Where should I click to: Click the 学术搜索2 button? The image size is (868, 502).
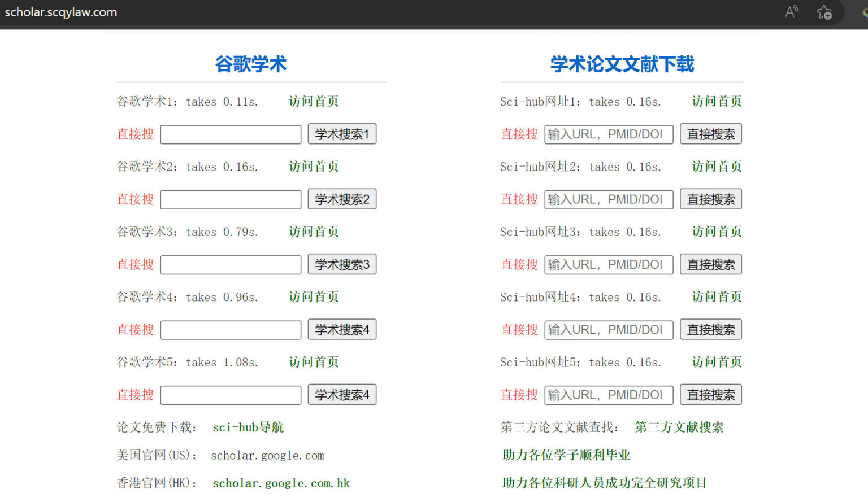point(341,199)
